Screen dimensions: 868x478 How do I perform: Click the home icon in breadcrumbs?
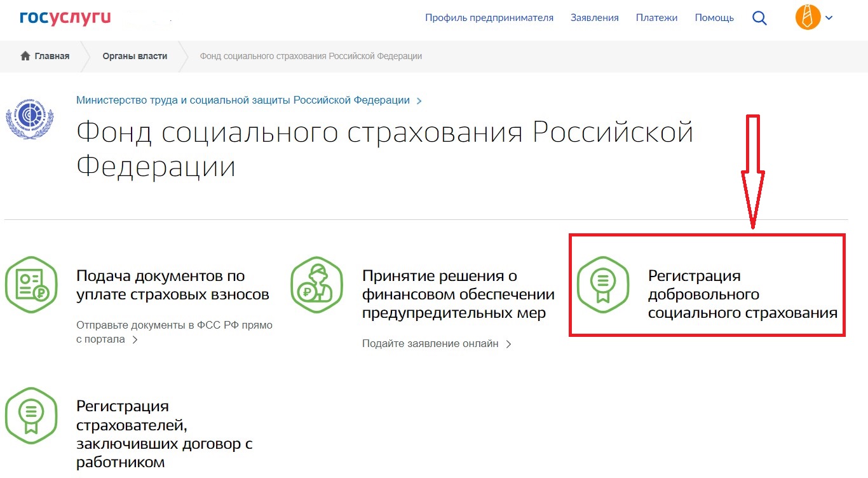tap(25, 56)
